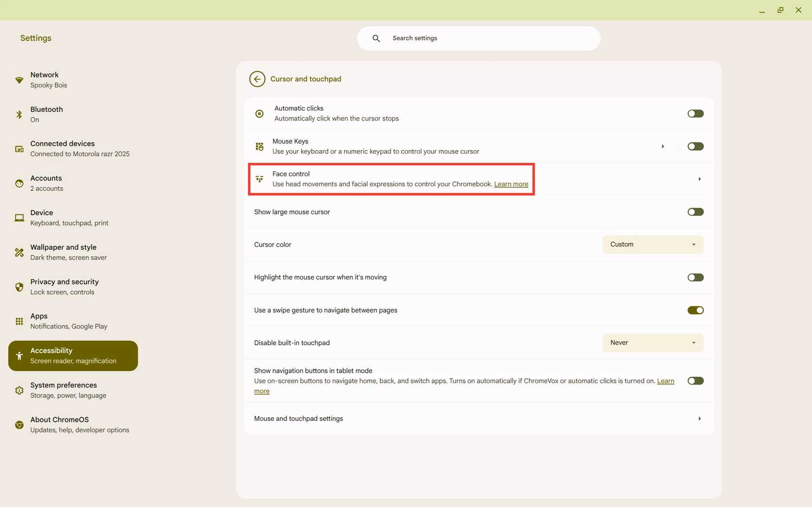This screenshot has height=507, width=812.
Task: Expand Mouse Keys options
Action: tap(662, 146)
